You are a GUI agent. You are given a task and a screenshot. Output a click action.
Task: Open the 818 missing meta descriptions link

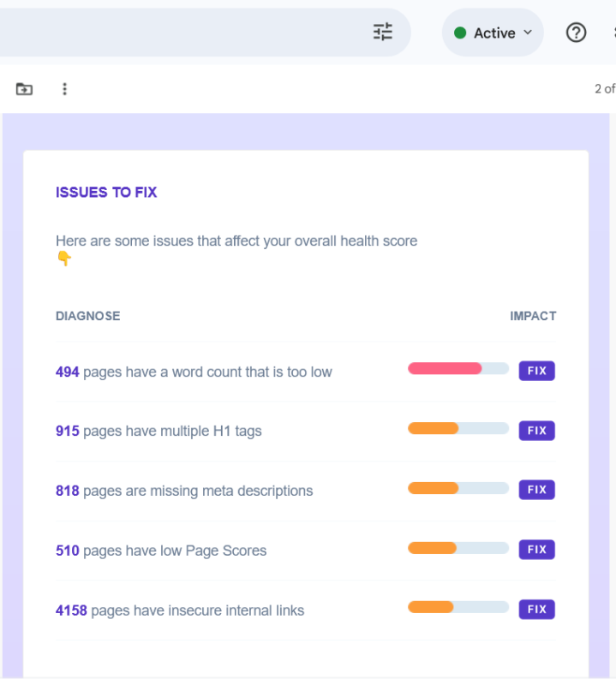click(x=68, y=491)
